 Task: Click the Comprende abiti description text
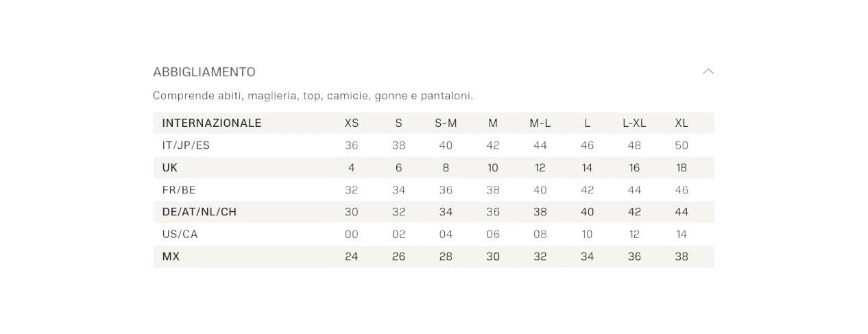(313, 95)
